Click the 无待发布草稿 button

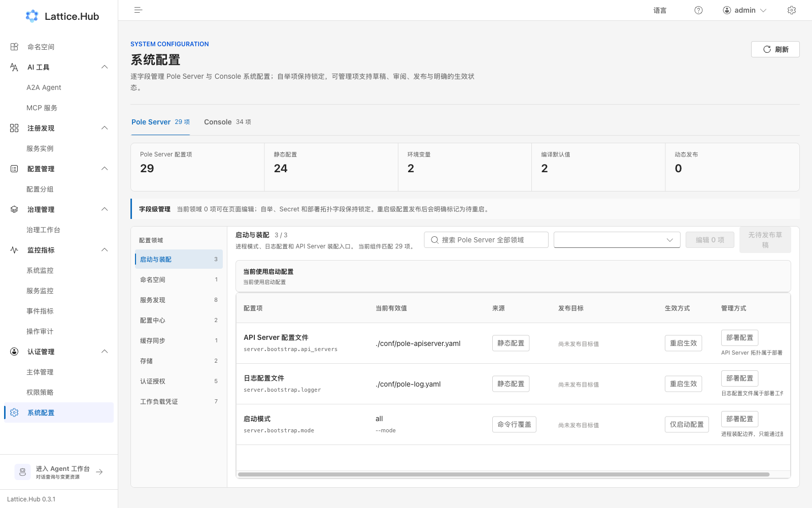[765, 240]
